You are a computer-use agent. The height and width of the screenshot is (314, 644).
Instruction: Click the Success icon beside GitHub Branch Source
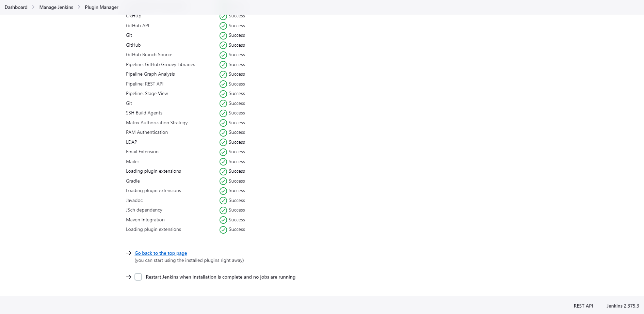coord(223,55)
